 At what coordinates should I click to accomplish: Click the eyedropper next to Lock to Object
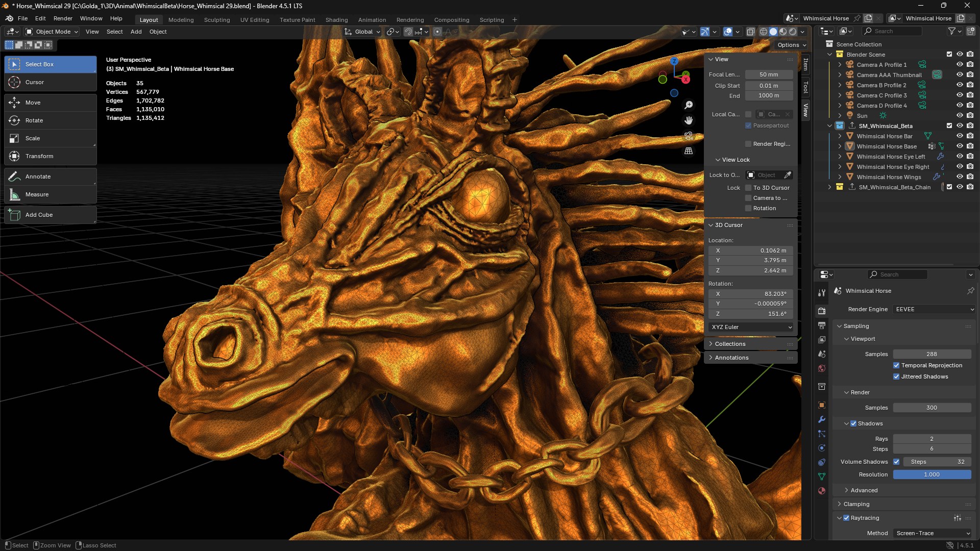point(788,175)
